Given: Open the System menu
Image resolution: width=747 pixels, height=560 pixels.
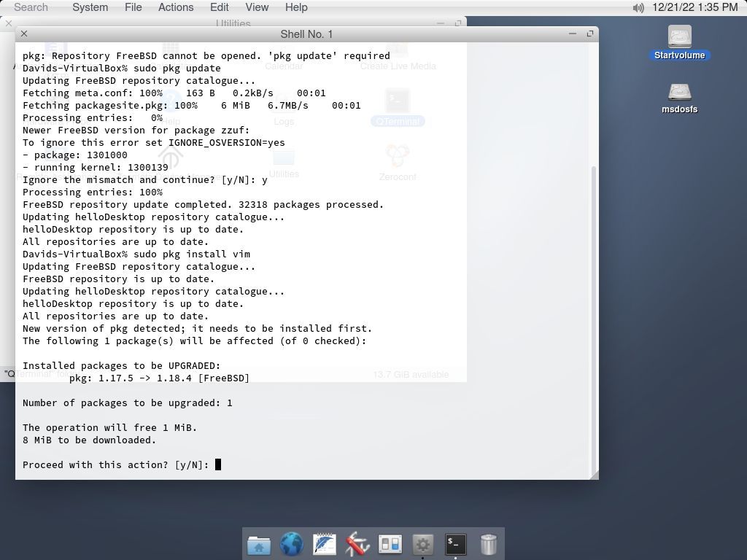Looking at the screenshot, I should 90,7.
